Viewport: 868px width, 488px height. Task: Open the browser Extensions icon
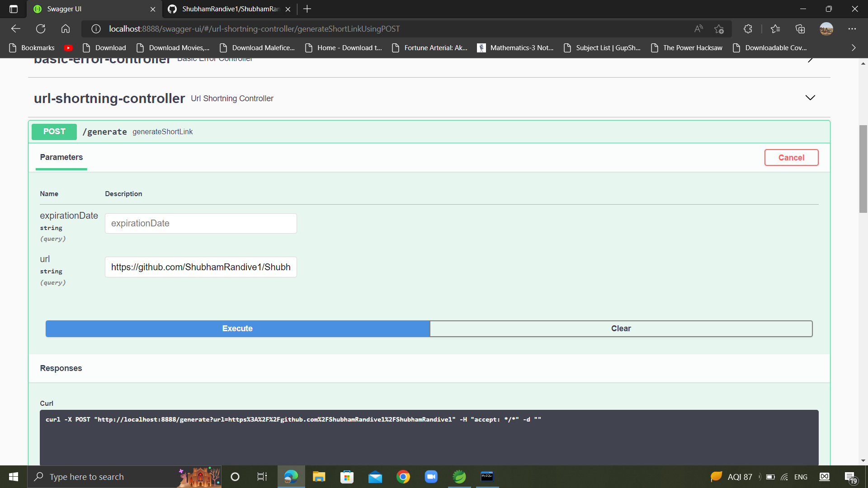747,28
